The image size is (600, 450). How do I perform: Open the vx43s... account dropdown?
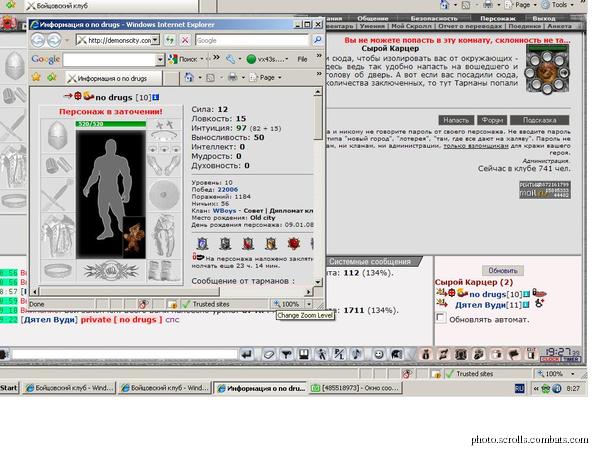(287, 59)
